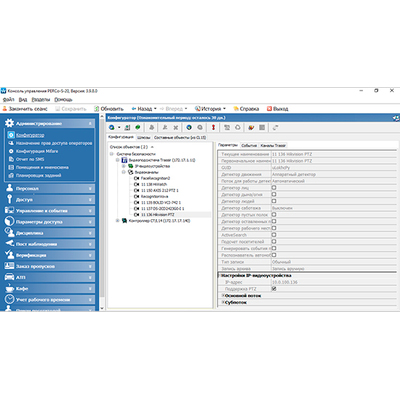Screen dimensions: 400x400
Task: Click the Кафе cup icon in sidebar
Action: pyautogui.click(x=9, y=288)
